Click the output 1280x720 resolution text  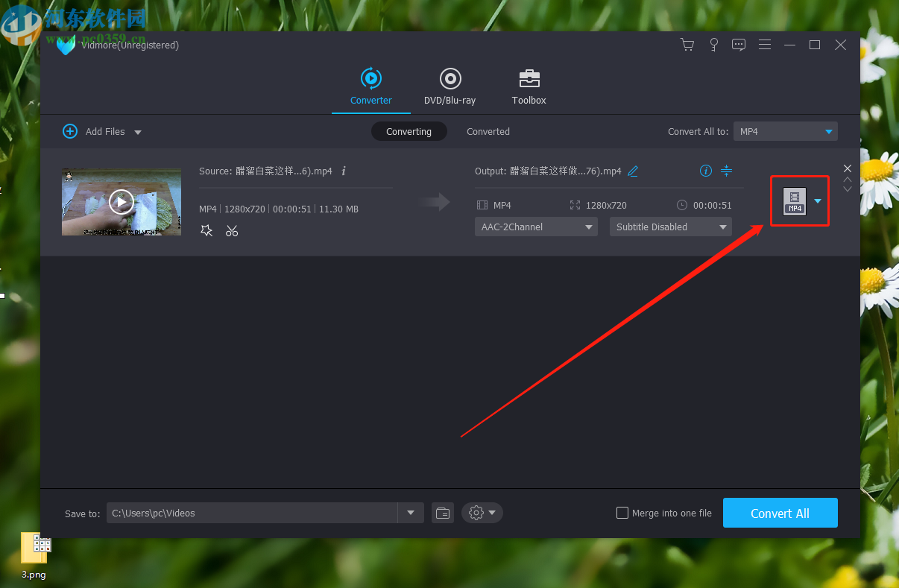606,205
